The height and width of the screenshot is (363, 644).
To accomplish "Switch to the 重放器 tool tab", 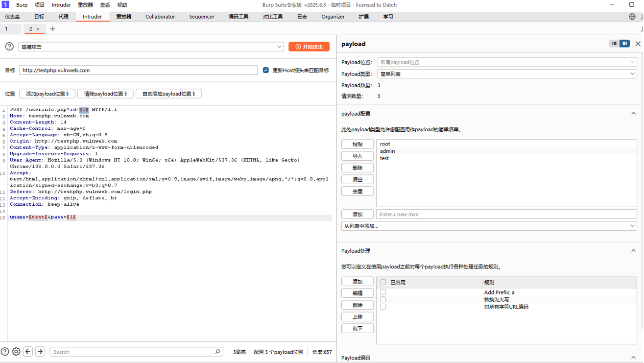I will coord(123,17).
